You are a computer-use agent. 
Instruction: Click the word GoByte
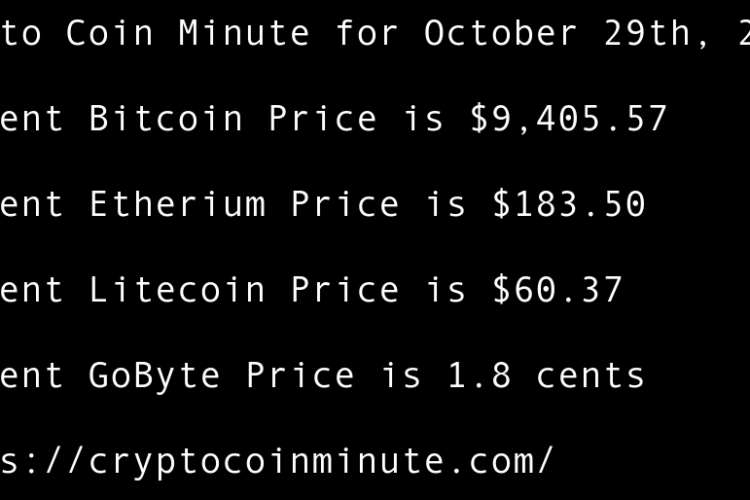coord(155,375)
